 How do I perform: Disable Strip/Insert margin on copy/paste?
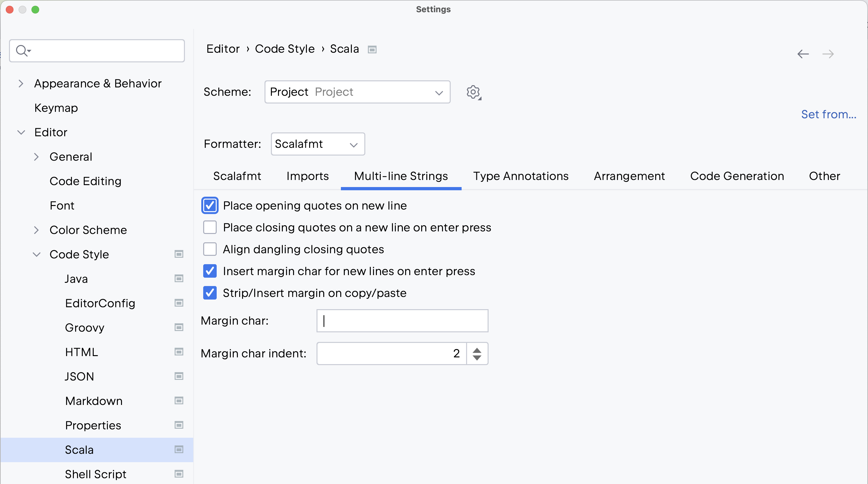pos(210,293)
